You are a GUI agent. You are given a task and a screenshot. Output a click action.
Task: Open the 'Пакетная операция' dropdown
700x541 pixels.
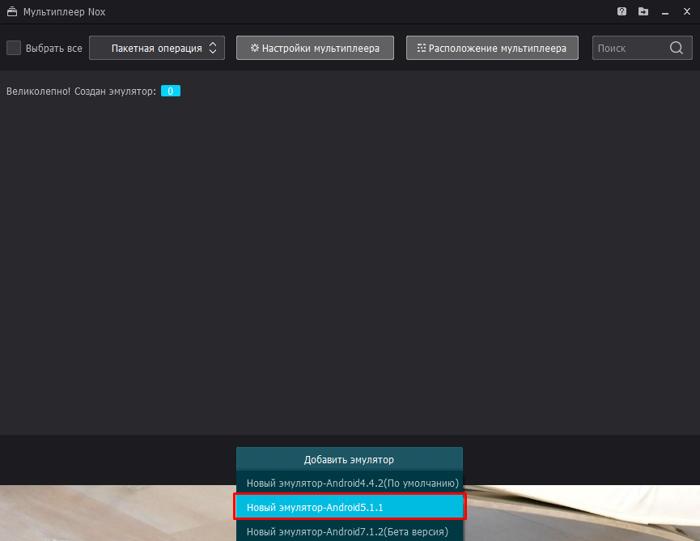(157, 48)
